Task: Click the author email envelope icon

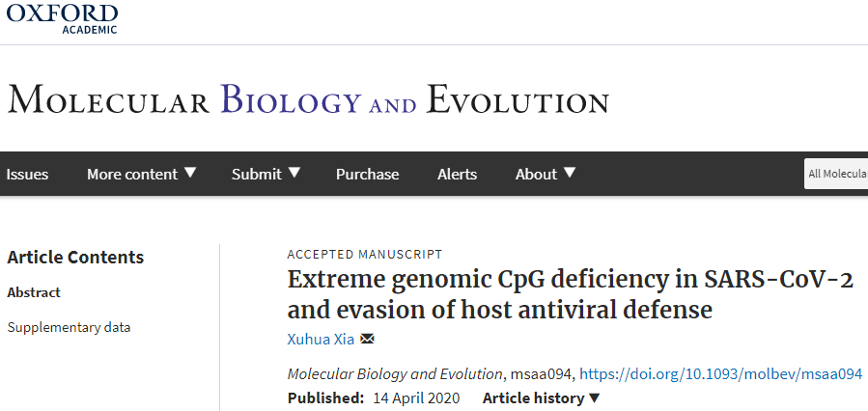Action: point(367,339)
